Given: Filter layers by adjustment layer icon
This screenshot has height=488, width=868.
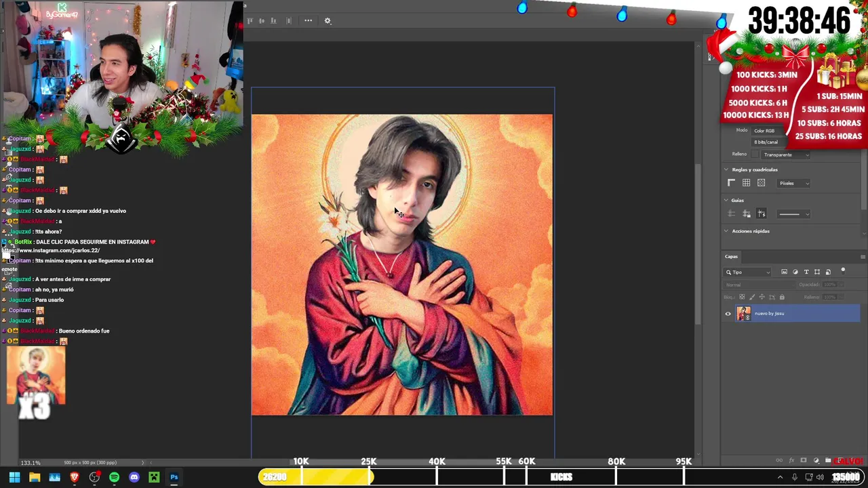Looking at the screenshot, I should [x=795, y=272].
